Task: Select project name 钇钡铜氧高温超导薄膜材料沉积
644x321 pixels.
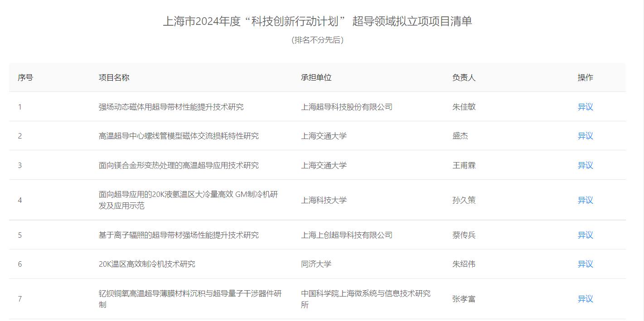Action: [190, 299]
